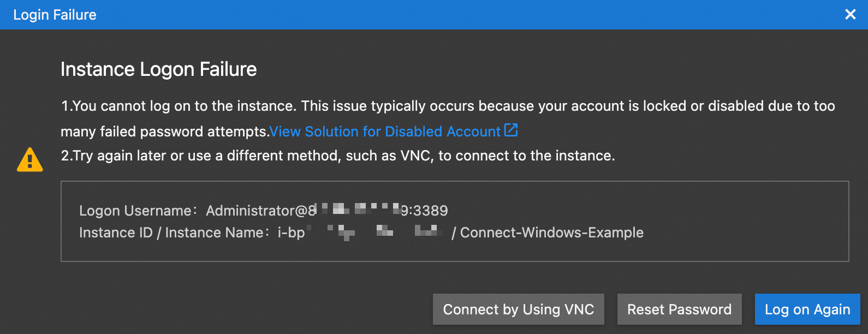Click the Instance ID / Instance Name label
868x334 pixels.
pyautogui.click(x=171, y=232)
